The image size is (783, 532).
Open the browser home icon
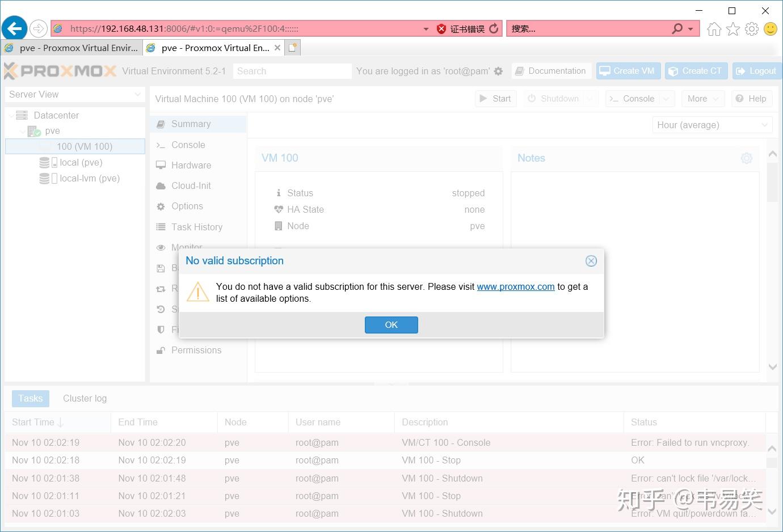pos(714,28)
